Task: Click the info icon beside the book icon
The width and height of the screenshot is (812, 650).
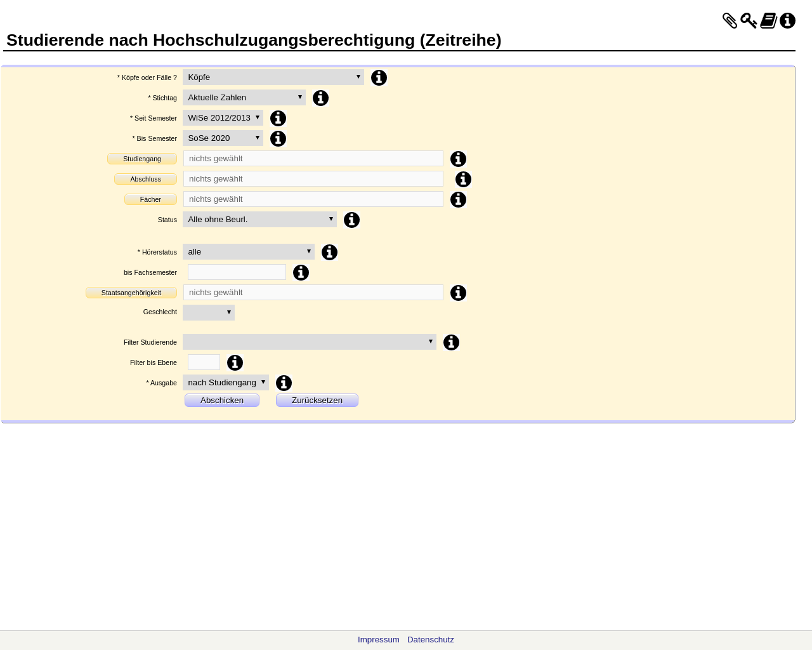Action: tap(787, 21)
